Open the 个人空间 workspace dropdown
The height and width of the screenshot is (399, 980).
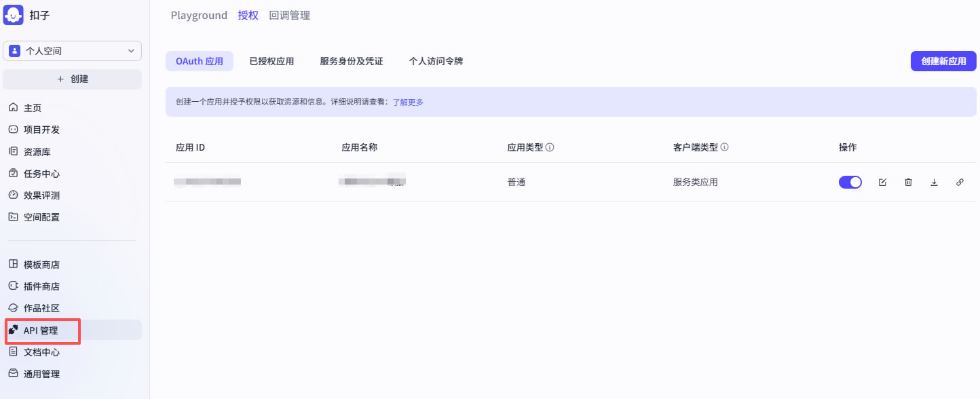[x=73, y=51]
